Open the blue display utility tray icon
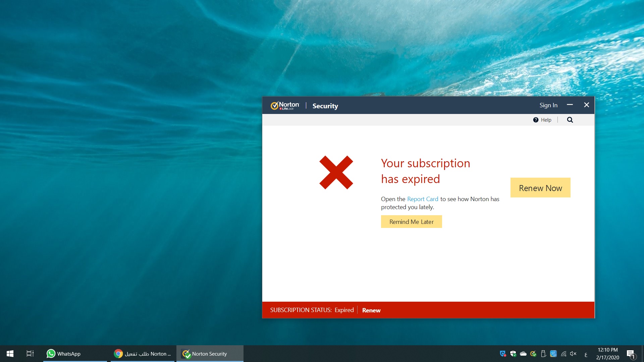The width and height of the screenshot is (644, 362). [553, 354]
